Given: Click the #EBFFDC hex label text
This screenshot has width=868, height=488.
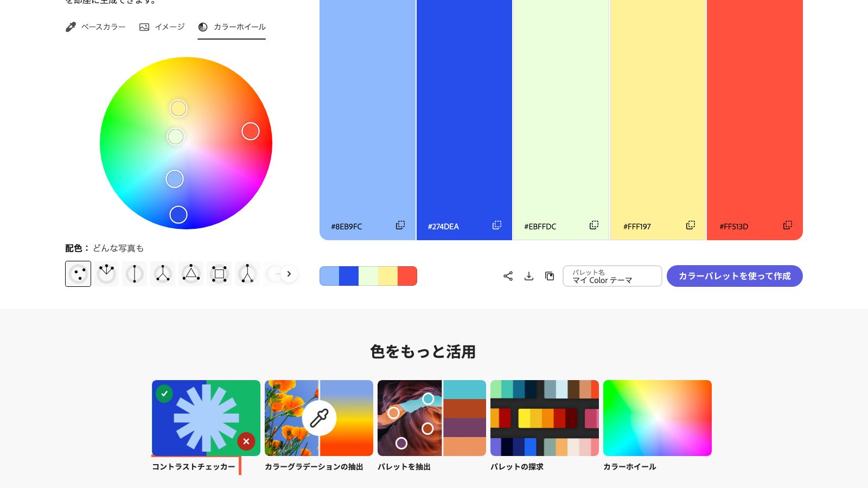Looking at the screenshot, I should 540,227.
